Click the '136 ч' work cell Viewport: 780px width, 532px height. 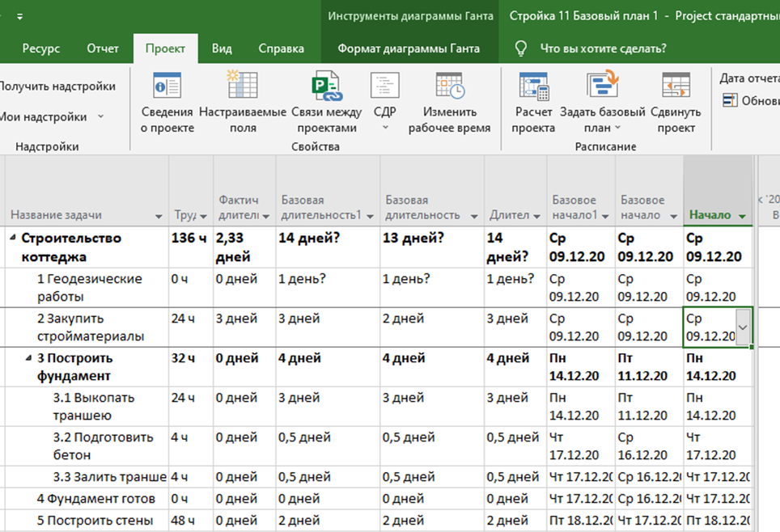click(191, 247)
